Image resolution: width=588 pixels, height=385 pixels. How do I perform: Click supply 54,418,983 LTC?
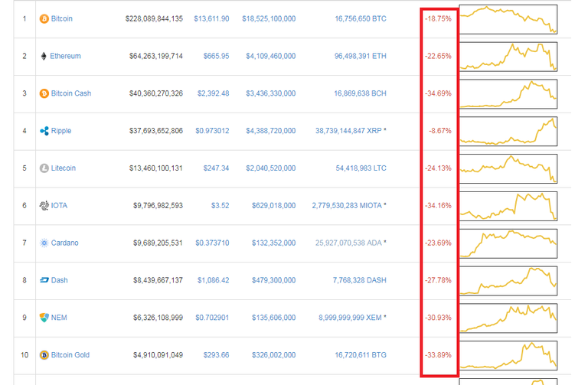pos(361,168)
